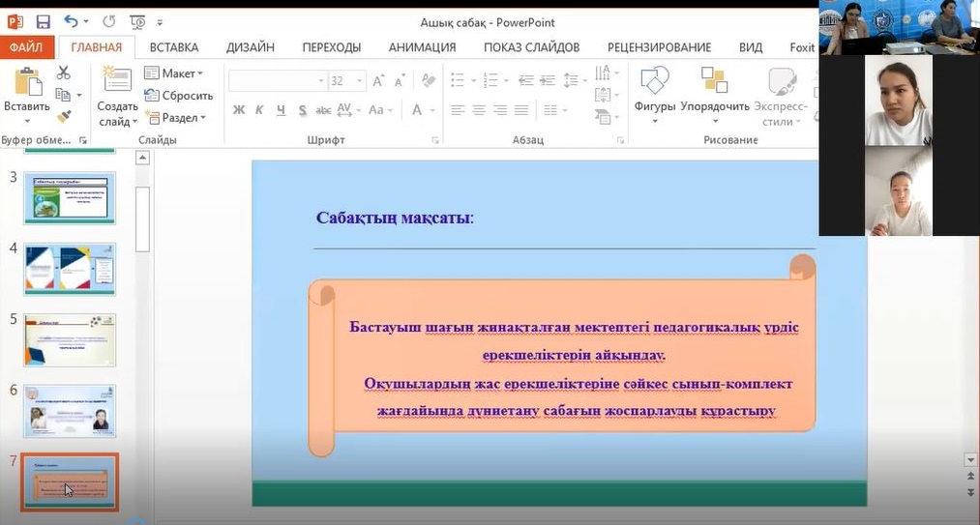Screen dimensions: 980x525
Task: Click the Сбросить reset button
Action: 179,96
